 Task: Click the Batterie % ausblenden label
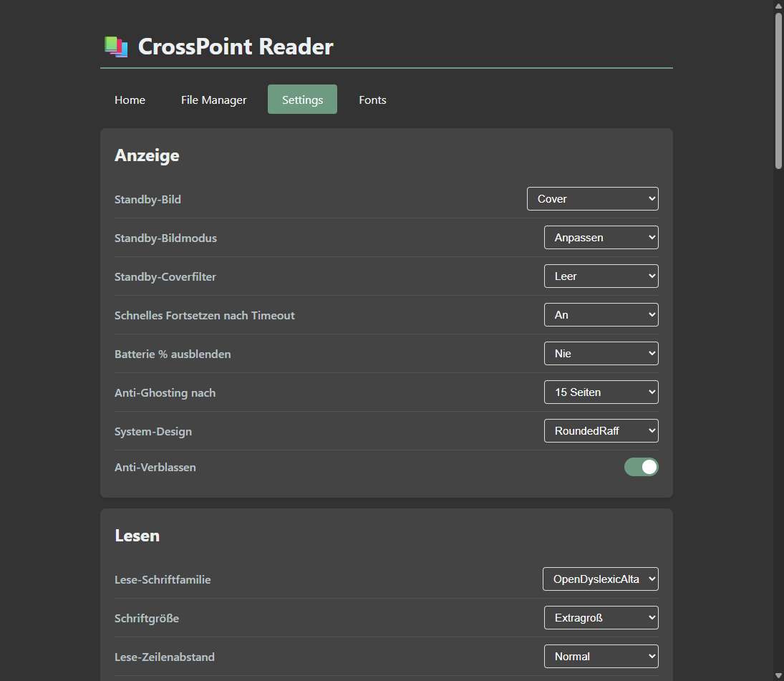point(173,354)
